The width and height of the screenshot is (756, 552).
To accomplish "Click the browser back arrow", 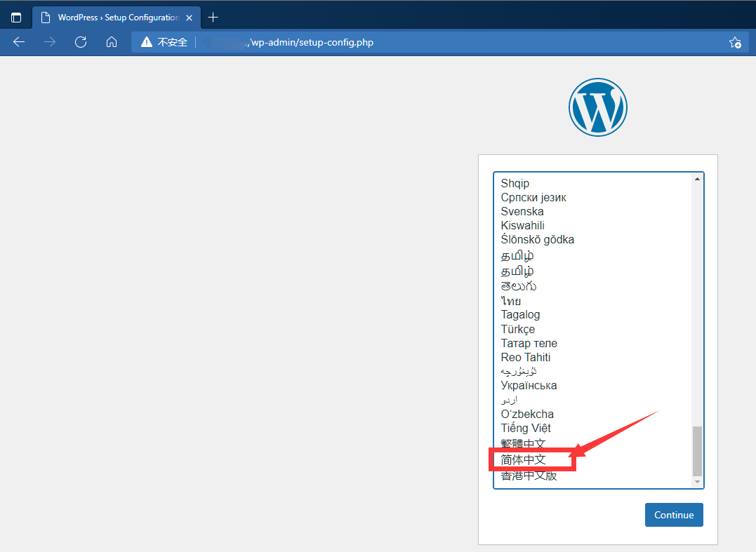I will point(19,42).
